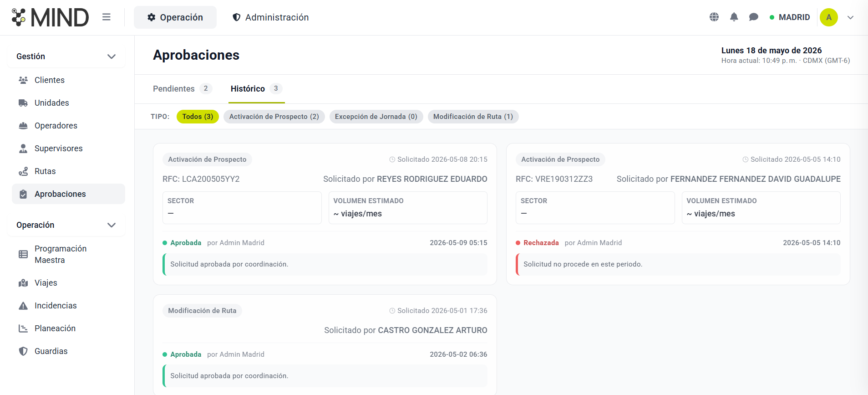Filter by Excepción de Jornada (0)
The height and width of the screenshot is (395, 868).
(x=376, y=117)
